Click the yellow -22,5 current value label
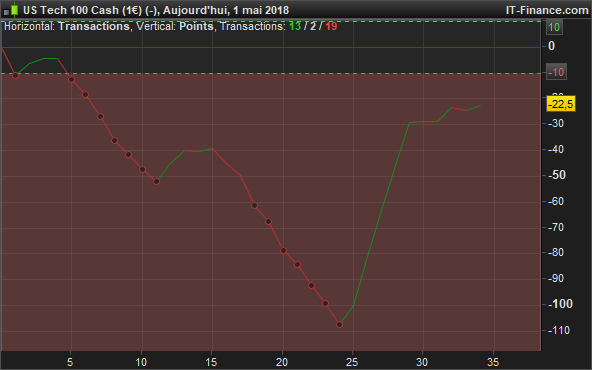This screenshot has width=592, height=370. [561, 104]
